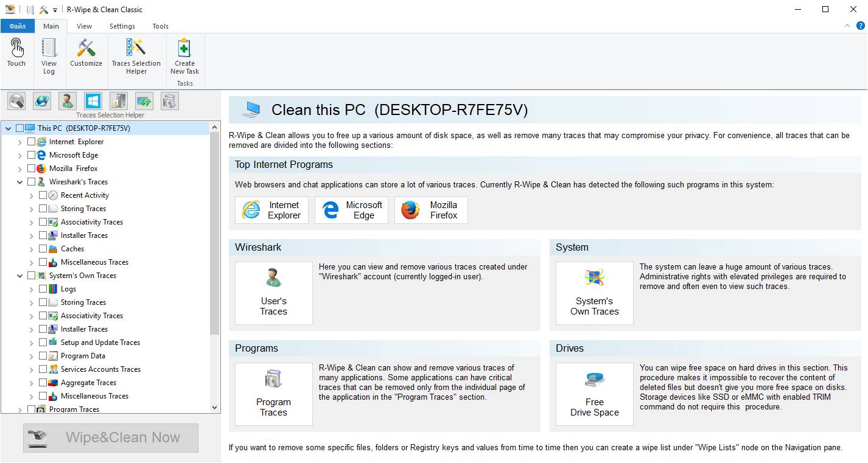
Task: Open the Internet Explorer card
Action: pyautogui.click(x=271, y=210)
